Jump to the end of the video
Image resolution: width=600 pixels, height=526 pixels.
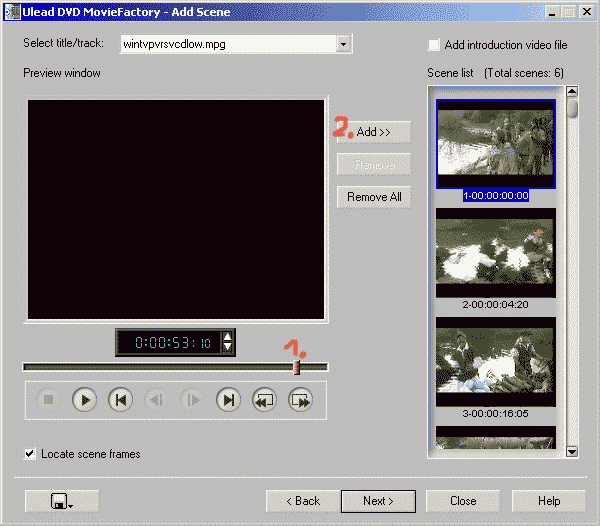point(228,400)
